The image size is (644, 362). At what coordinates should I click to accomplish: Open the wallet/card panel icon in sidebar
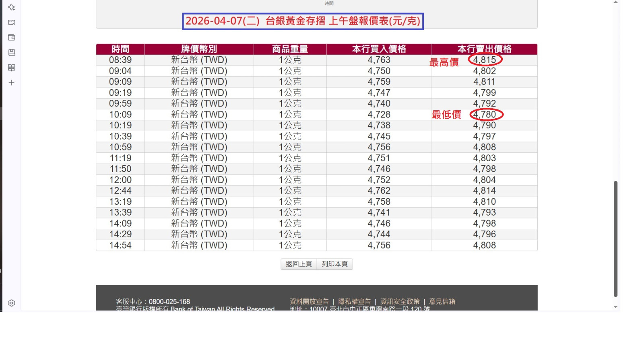click(11, 37)
